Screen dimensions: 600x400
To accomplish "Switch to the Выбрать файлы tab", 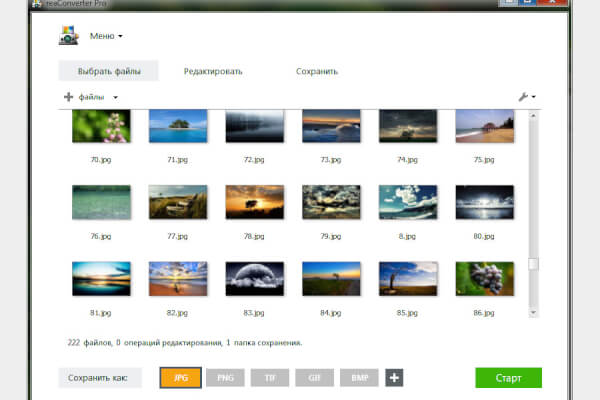I will click(x=109, y=71).
